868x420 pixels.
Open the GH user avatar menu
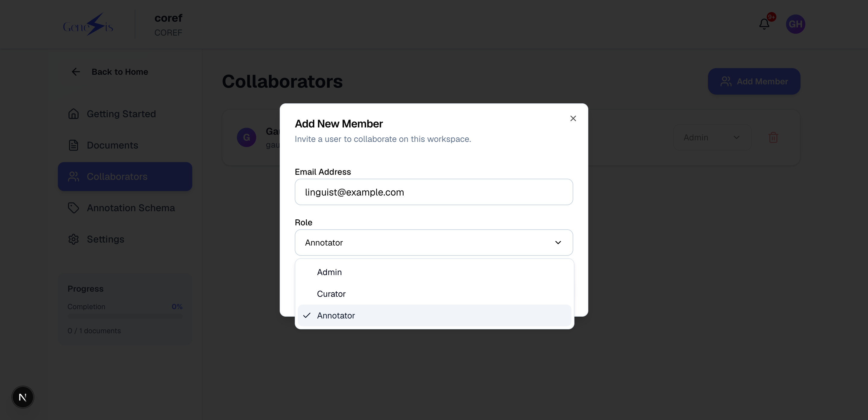click(795, 24)
